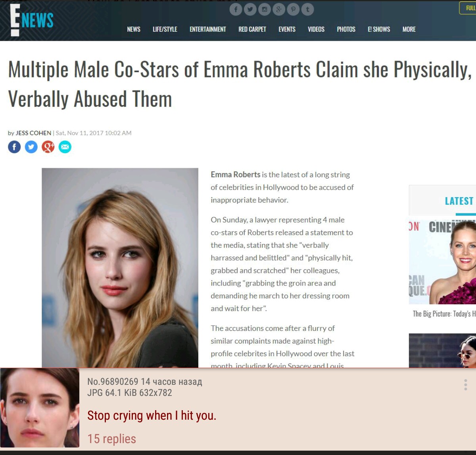Click the Twitter icon in header bar
The height and width of the screenshot is (455, 476).
point(250,9)
